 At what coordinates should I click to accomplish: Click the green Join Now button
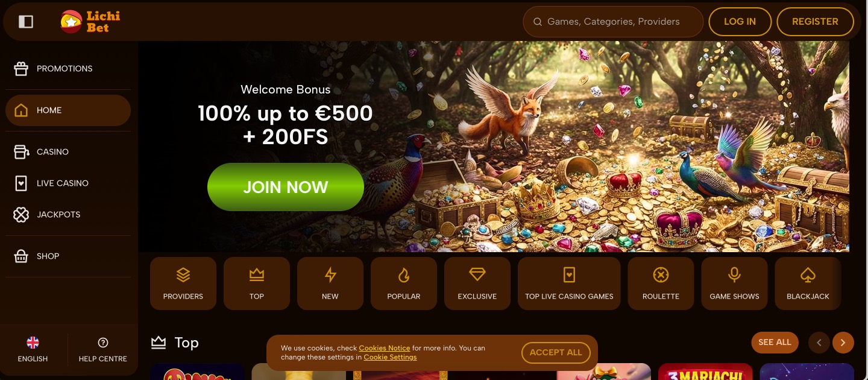pos(286,187)
